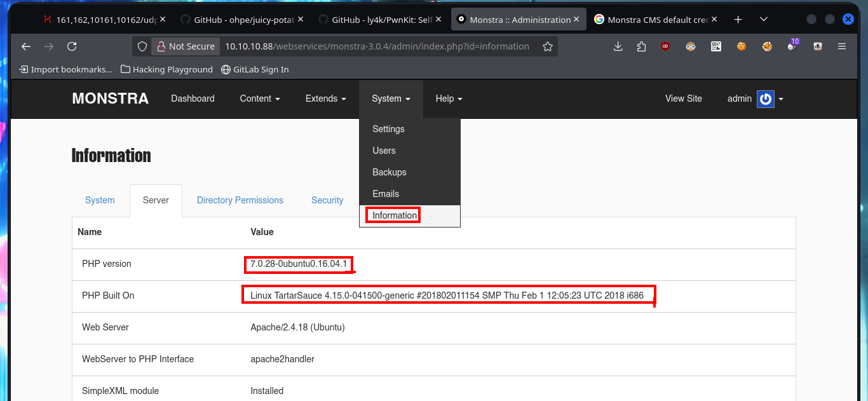Expand the Extends dropdown menu
The image size is (868, 401).
(x=325, y=99)
